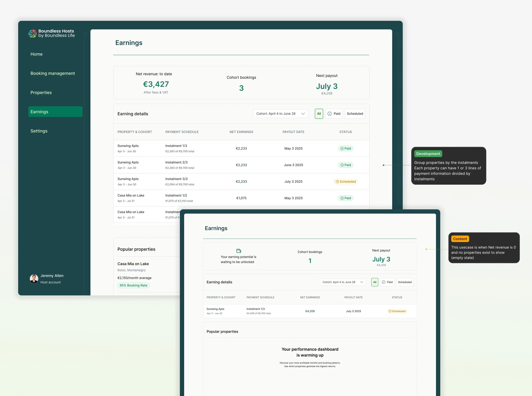Click the Scheduled clock badge for Instalment 3/3
This screenshot has height=396, width=532.
tap(345, 181)
